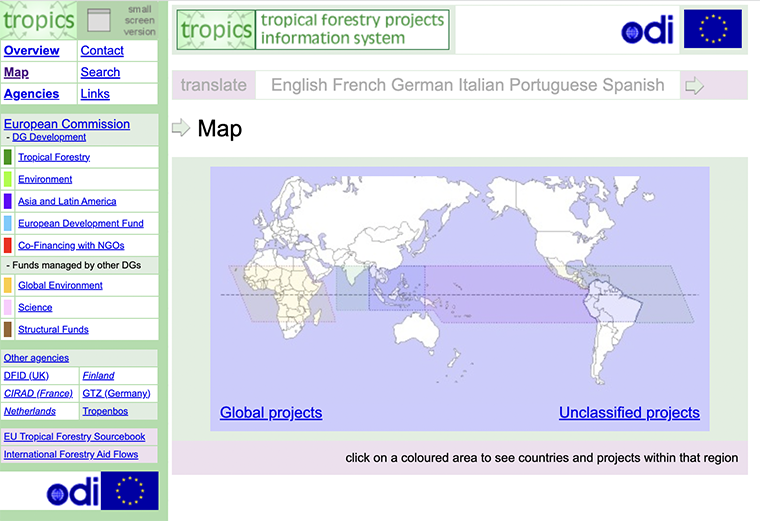Viewport: 760px width, 521px height.
Task: Open Netherlands agency link
Action: point(30,411)
